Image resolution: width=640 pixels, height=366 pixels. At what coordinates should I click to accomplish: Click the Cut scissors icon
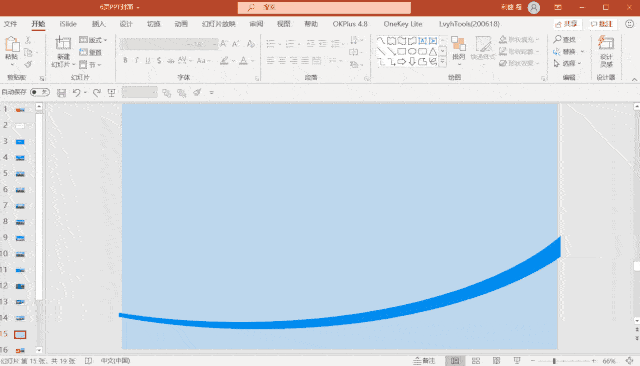(x=28, y=40)
